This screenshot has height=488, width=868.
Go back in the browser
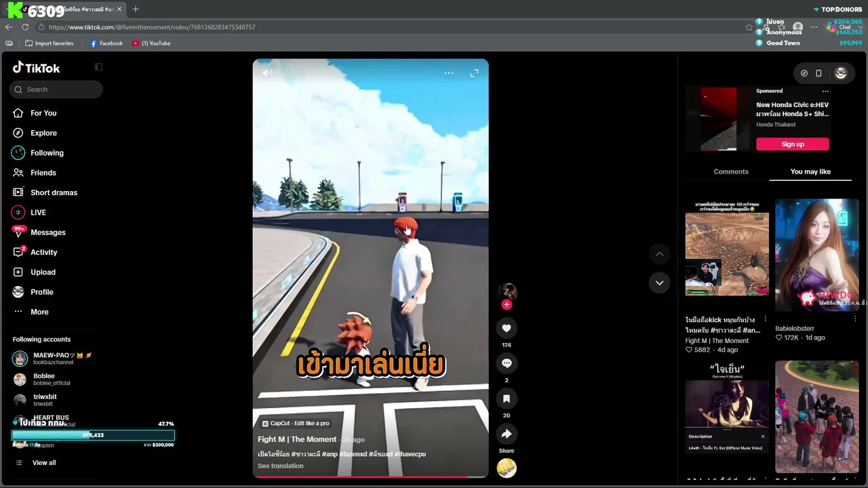9,27
